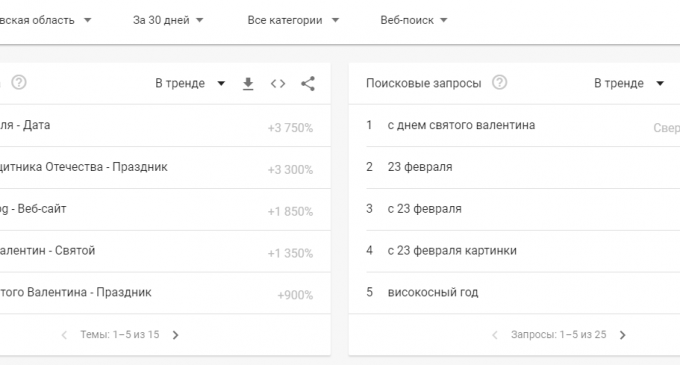The height and width of the screenshot is (365, 680).
Task: Click the +3 300% value
Action: click(x=290, y=170)
